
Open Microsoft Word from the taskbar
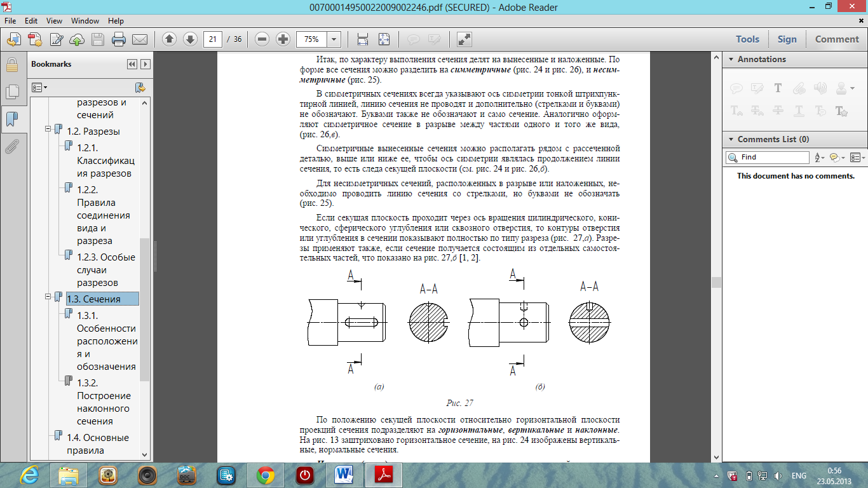coord(344,475)
